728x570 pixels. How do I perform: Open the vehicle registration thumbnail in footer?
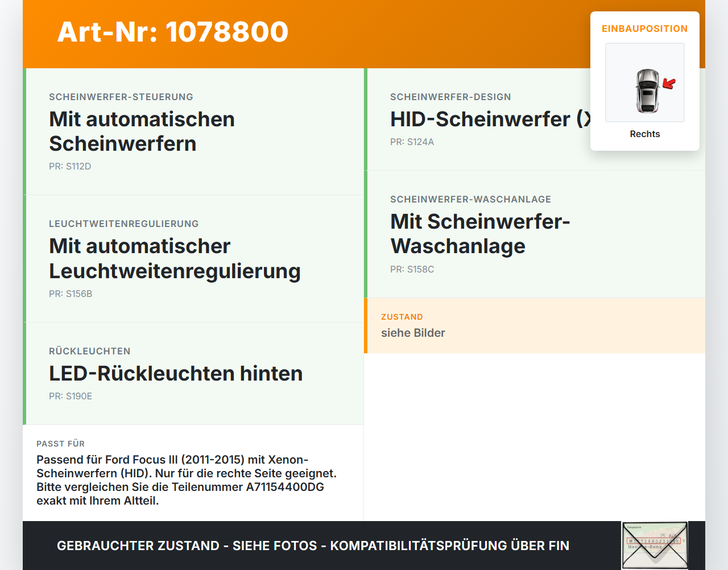point(655,546)
